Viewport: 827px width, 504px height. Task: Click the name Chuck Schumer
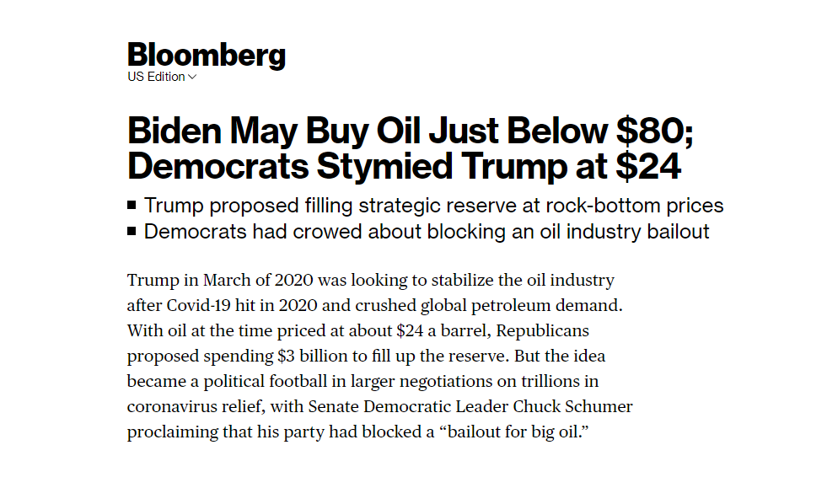pos(572,406)
